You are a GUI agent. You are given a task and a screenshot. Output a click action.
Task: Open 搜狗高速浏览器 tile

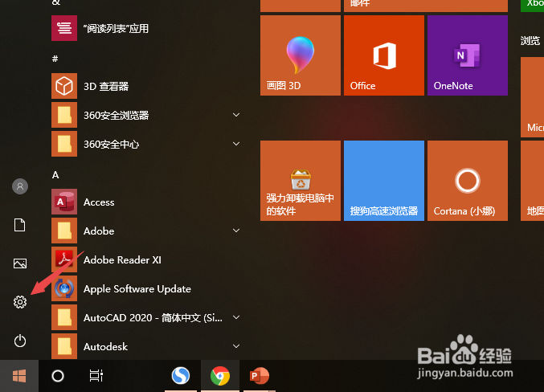click(384, 181)
